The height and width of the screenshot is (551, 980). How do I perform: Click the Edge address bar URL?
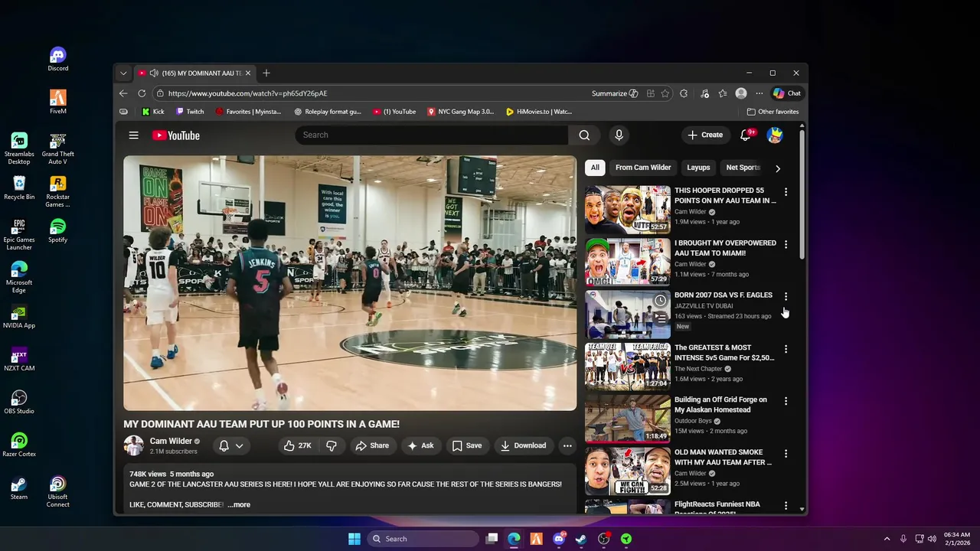(x=248, y=93)
